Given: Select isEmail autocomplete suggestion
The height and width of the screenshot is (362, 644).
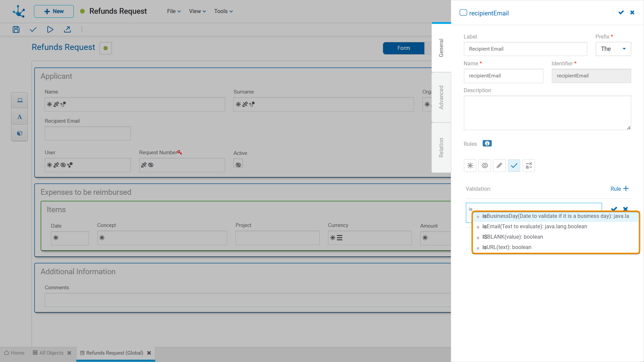Looking at the screenshot, I should tap(555, 227).
